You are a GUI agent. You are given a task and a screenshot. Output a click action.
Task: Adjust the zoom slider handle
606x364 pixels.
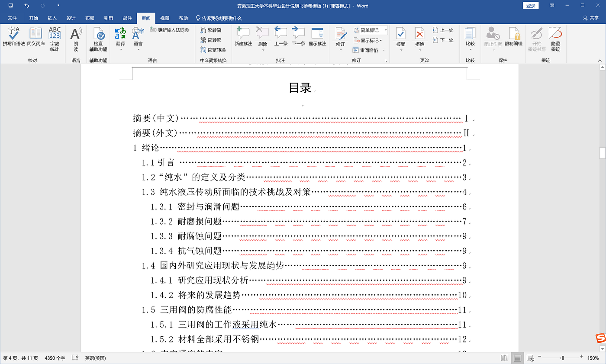(x=563, y=358)
